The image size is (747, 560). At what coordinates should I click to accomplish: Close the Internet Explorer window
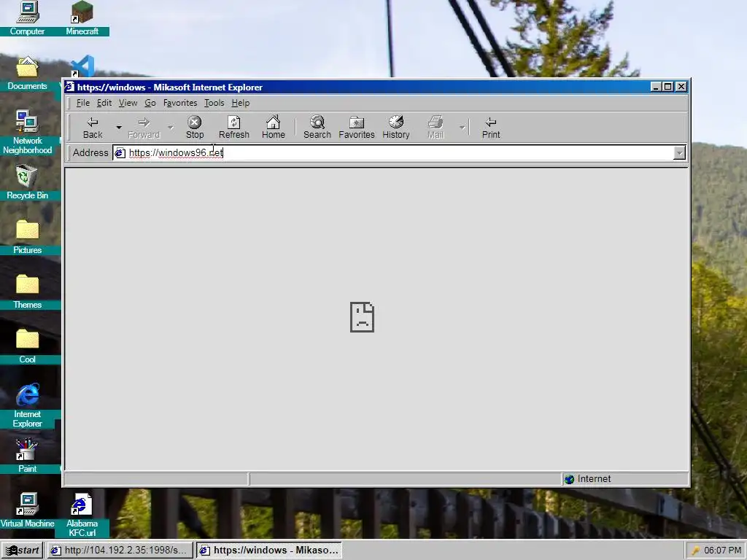(x=681, y=87)
